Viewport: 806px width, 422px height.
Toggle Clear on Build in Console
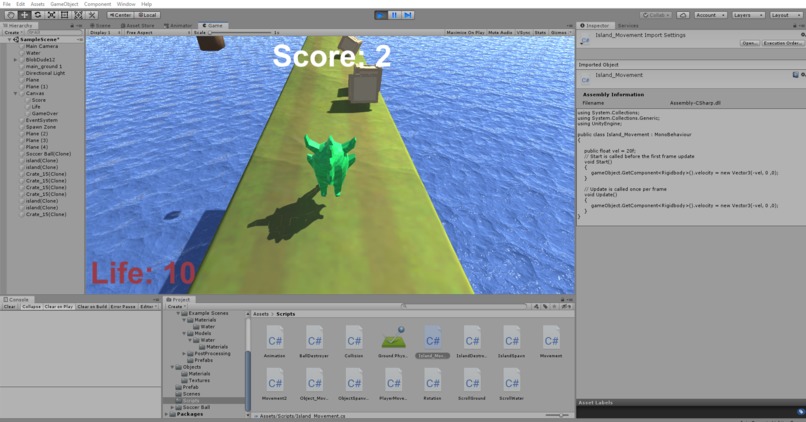[x=92, y=306]
